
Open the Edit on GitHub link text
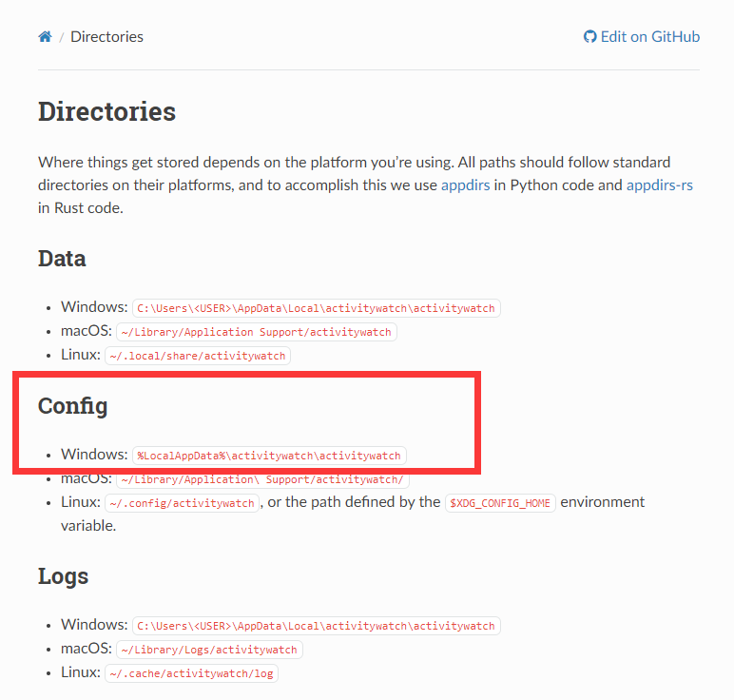point(650,37)
